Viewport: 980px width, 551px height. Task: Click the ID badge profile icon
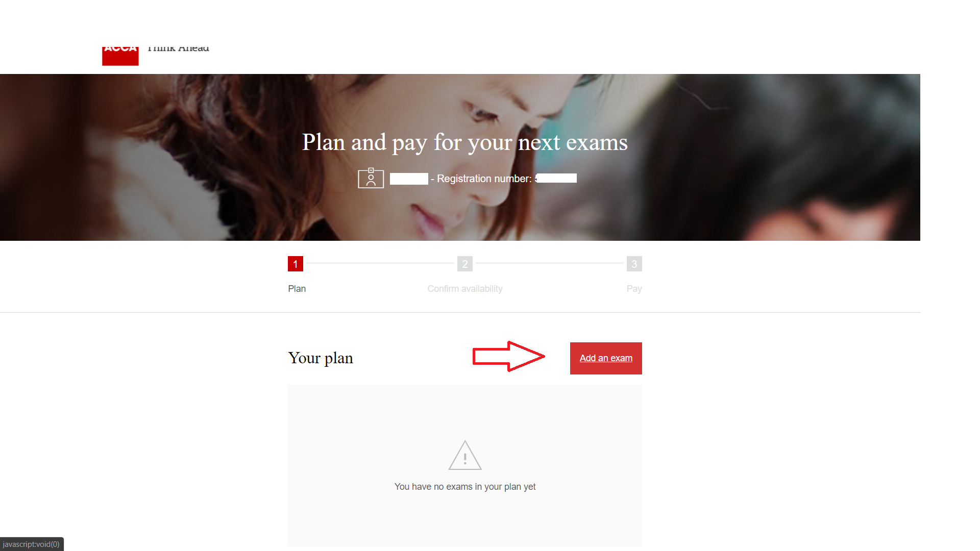point(371,178)
